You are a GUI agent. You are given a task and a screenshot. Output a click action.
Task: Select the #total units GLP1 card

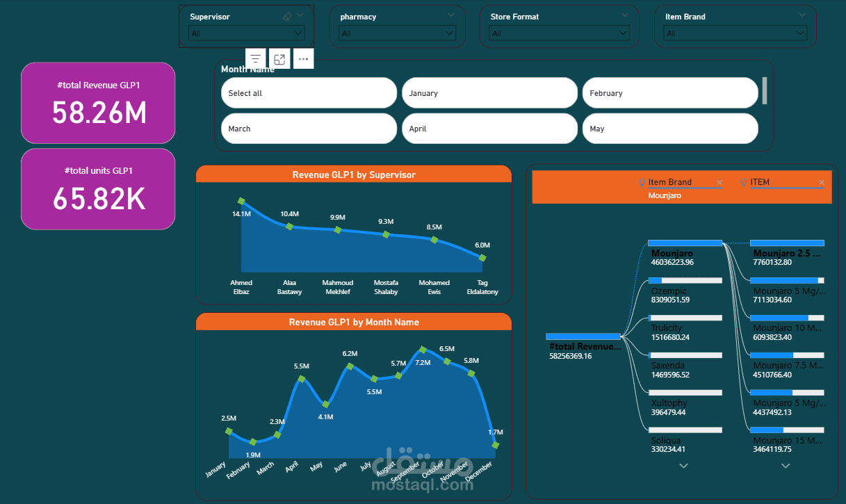pyautogui.click(x=98, y=188)
